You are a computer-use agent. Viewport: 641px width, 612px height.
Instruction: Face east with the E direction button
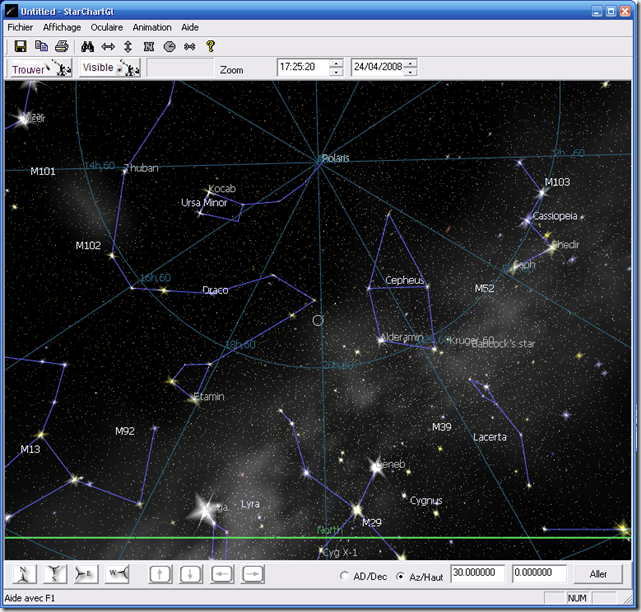point(86,574)
